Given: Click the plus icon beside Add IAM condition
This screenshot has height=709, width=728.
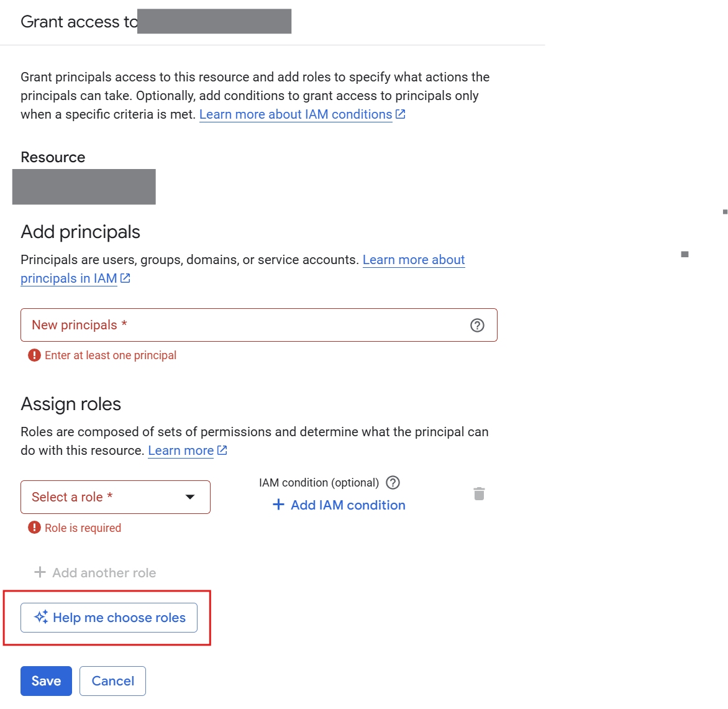Looking at the screenshot, I should tap(278, 505).
